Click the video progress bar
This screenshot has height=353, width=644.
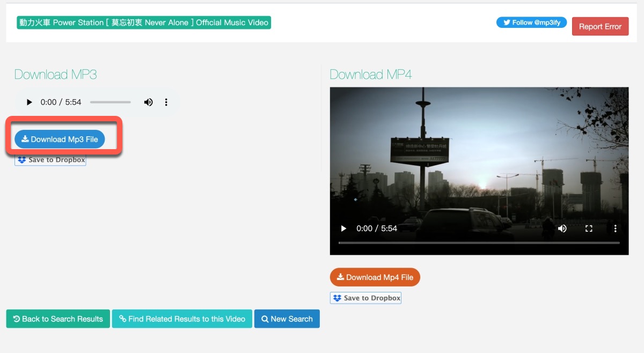(x=479, y=242)
